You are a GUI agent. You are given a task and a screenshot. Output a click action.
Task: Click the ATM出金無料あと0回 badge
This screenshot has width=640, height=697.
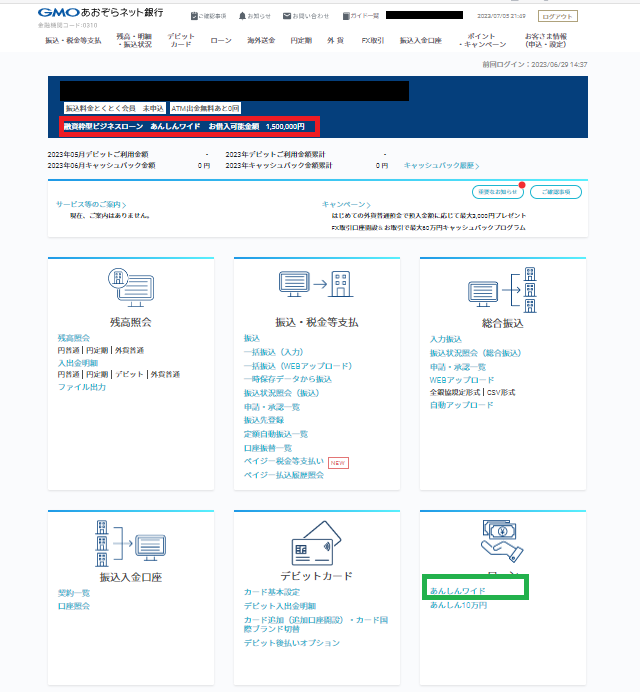pos(205,108)
